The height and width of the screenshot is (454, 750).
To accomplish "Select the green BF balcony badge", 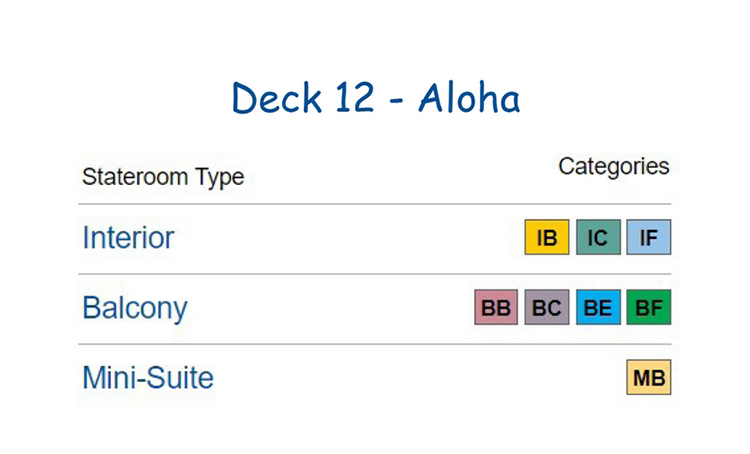I will point(649,307).
